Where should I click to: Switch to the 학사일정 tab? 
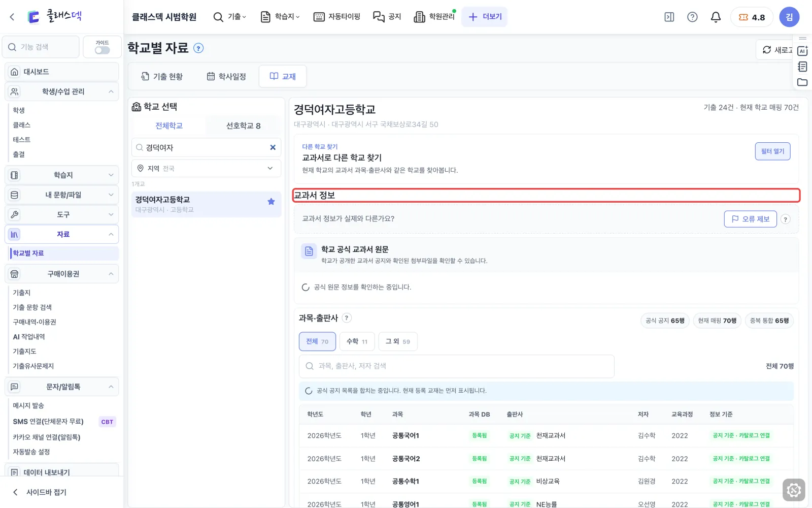pyautogui.click(x=226, y=76)
